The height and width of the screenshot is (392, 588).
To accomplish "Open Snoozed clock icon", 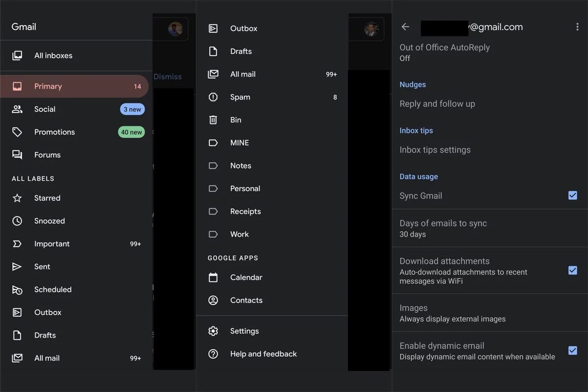I will click(x=17, y=221).
